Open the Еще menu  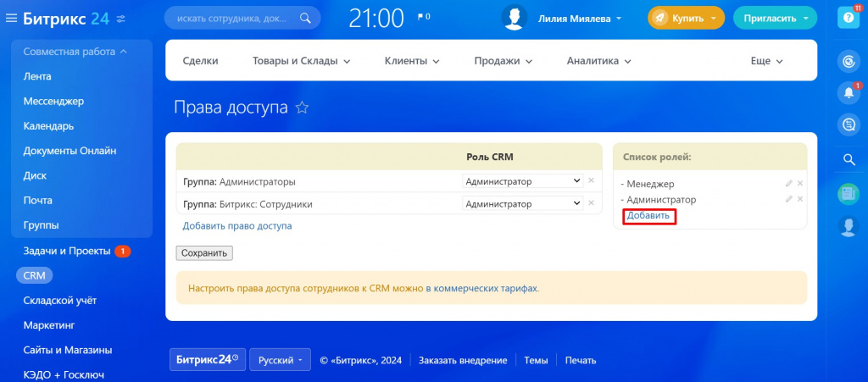point(766,61)
